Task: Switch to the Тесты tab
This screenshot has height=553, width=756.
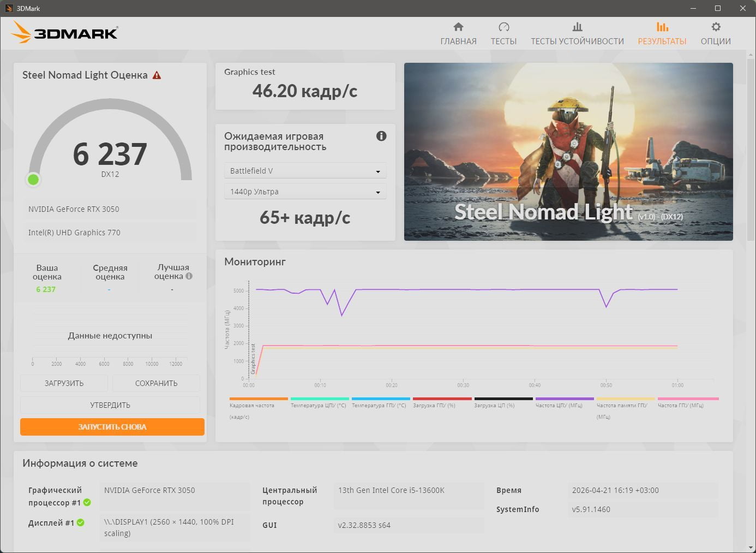Action: (x=503, y=34)
